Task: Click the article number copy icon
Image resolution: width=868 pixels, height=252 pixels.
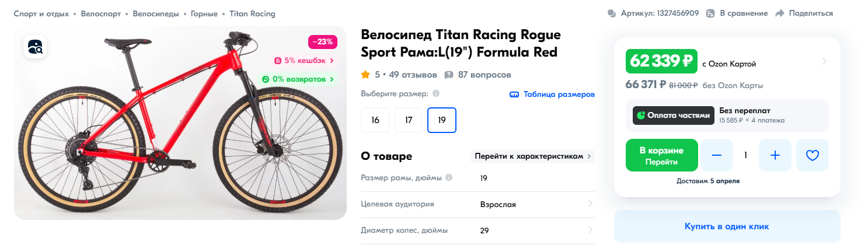Action: click(x=612, y=13)
